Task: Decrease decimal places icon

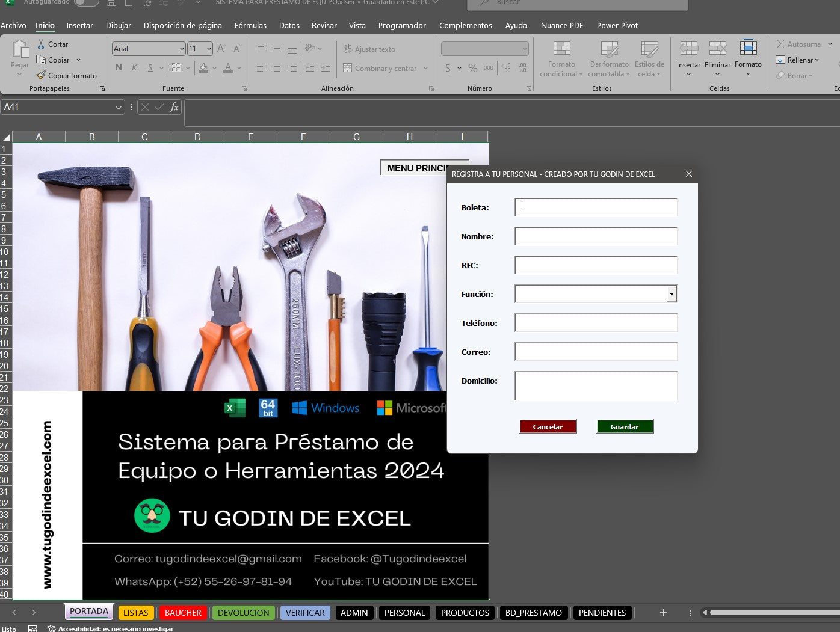Action: click(x=522, y=68)
